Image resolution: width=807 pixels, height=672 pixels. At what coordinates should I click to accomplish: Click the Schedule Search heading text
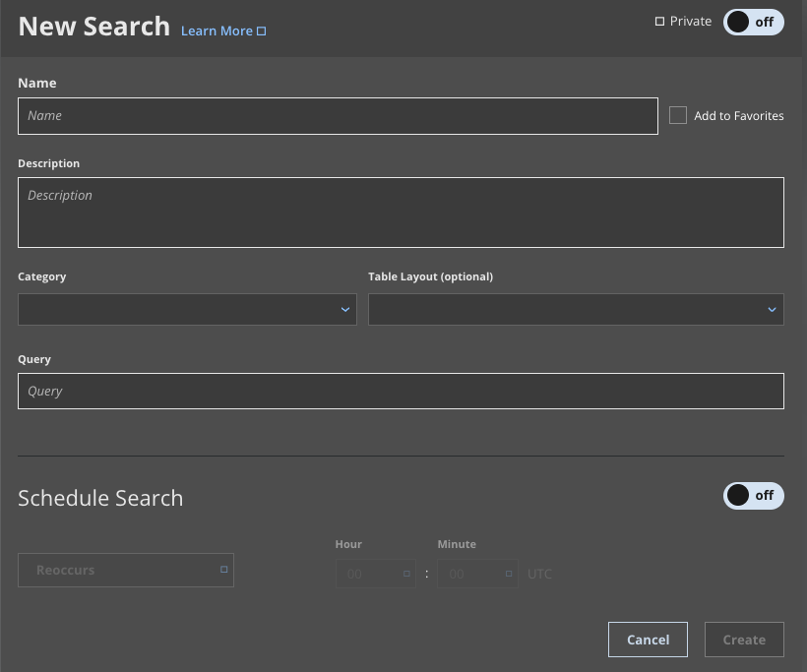point(100,498)
